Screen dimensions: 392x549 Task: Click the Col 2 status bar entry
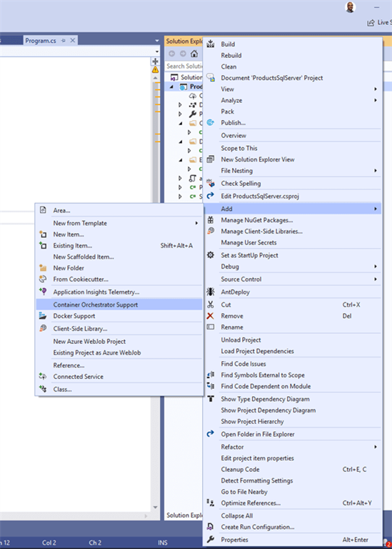pos(49,543)
